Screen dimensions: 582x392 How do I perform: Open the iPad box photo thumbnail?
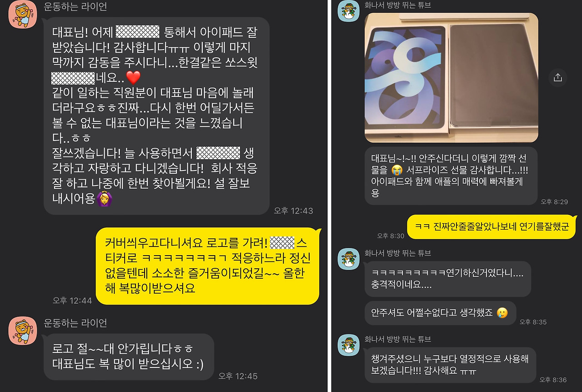tap(452, 77)
